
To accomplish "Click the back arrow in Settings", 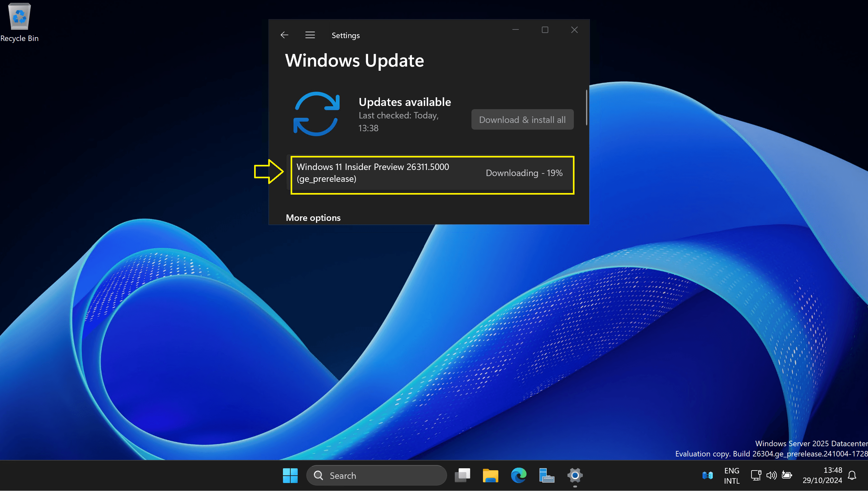I will 284,35.
